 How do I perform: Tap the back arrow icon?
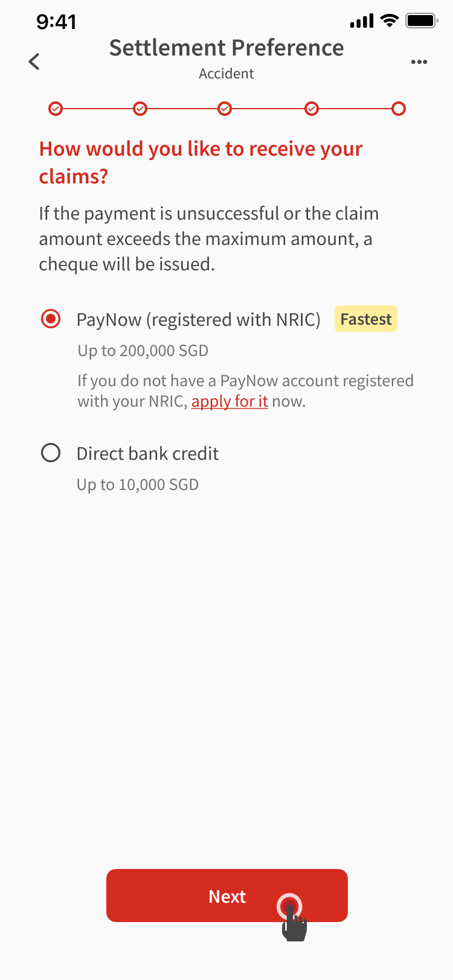[34, 62]
